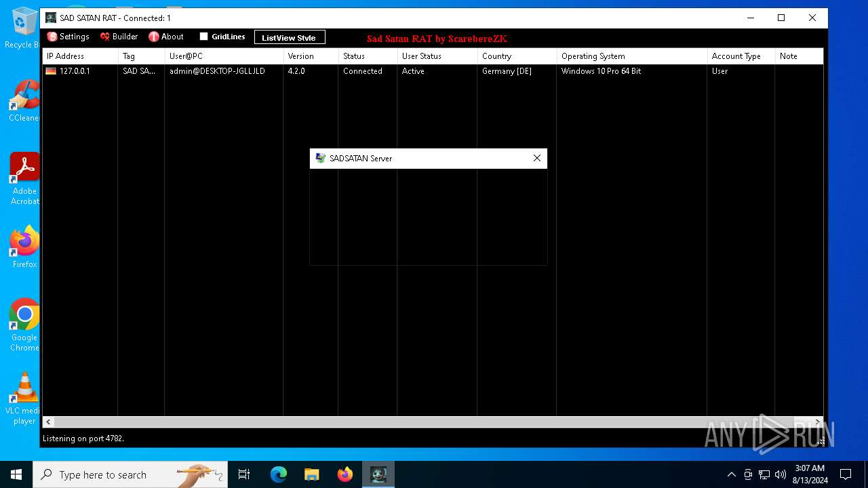Image resolution: width=868 pixels, height=488 pixels.
Task: Open the Windows Start menu
Action: 16,474
